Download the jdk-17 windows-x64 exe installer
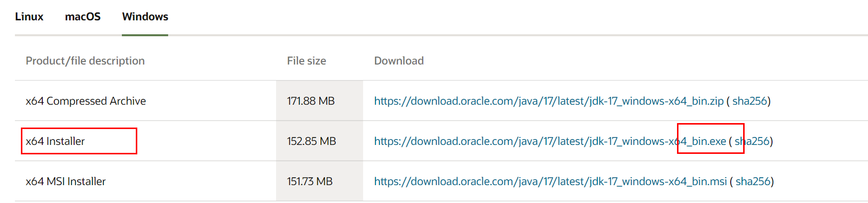Viewport: 868px width, 203px height. click(550, 141)
